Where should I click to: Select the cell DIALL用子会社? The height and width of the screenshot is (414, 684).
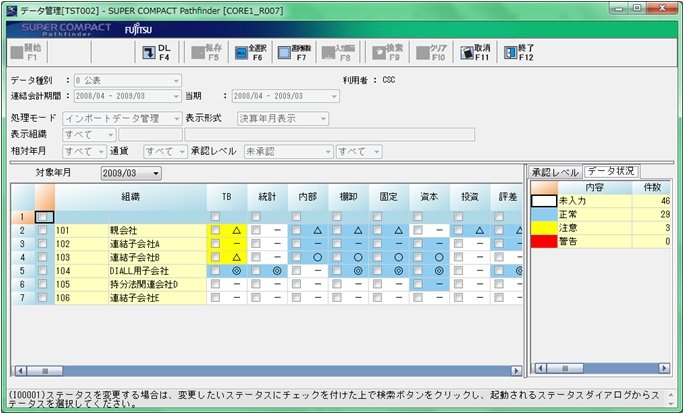coord(157,271)
